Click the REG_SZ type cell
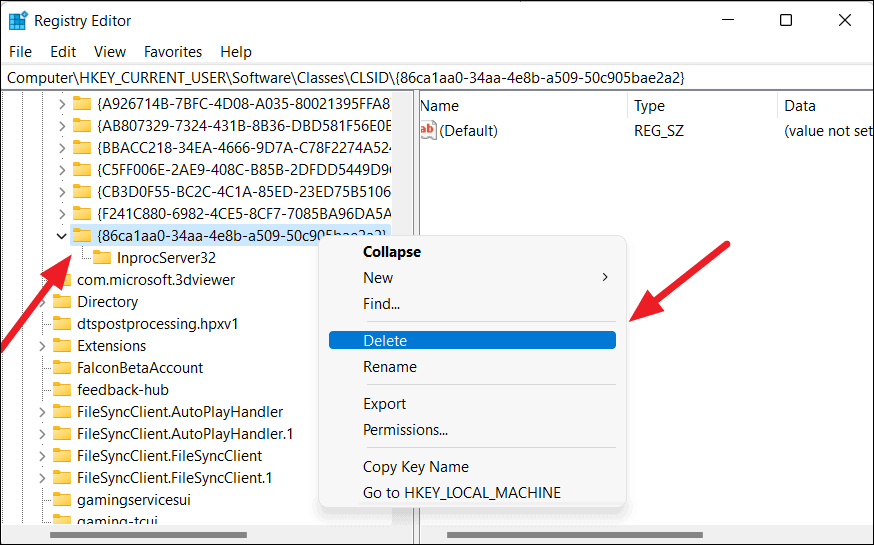 click(659, 130)
